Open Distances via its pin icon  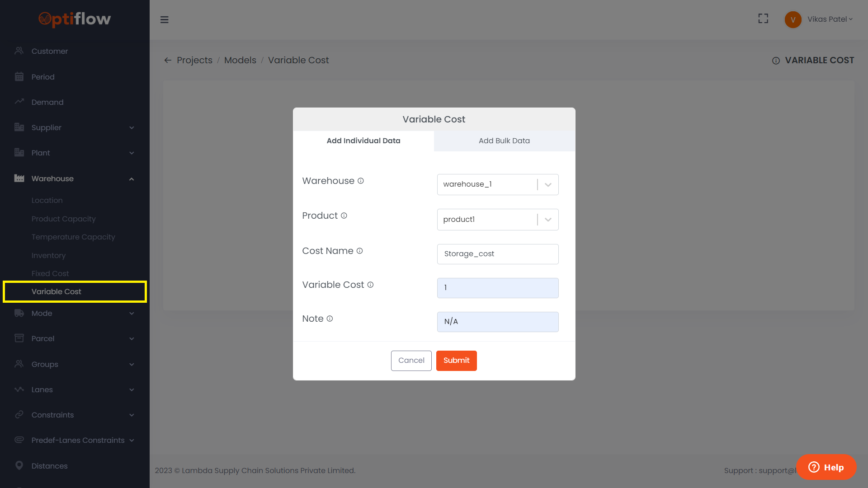point(19,465)
